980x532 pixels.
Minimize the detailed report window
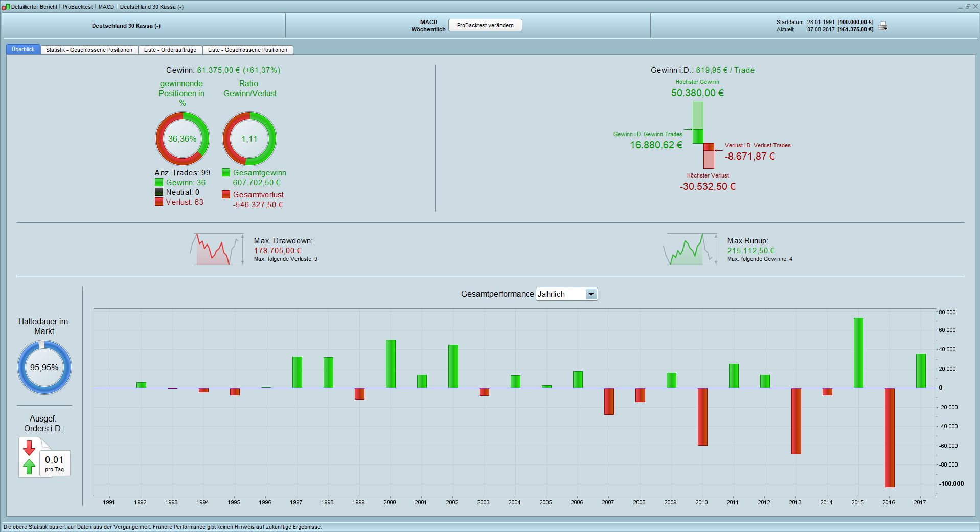coord(960,7)
